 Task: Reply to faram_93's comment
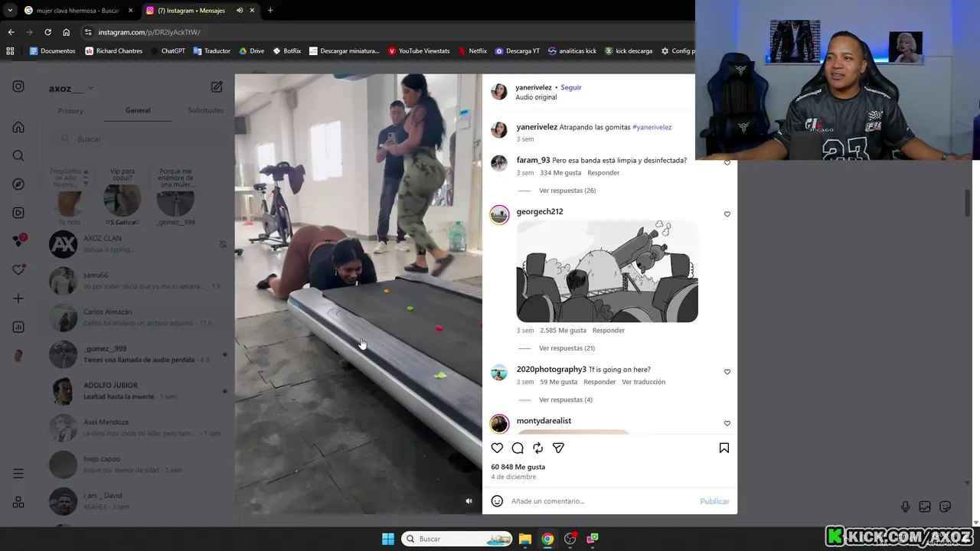point(603,173)
